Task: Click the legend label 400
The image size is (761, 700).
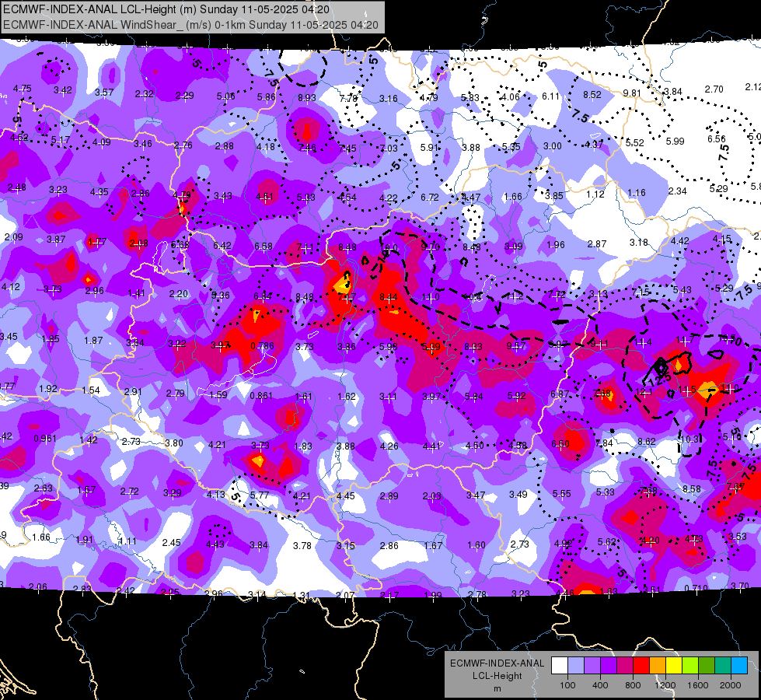Action: [600, 685]
